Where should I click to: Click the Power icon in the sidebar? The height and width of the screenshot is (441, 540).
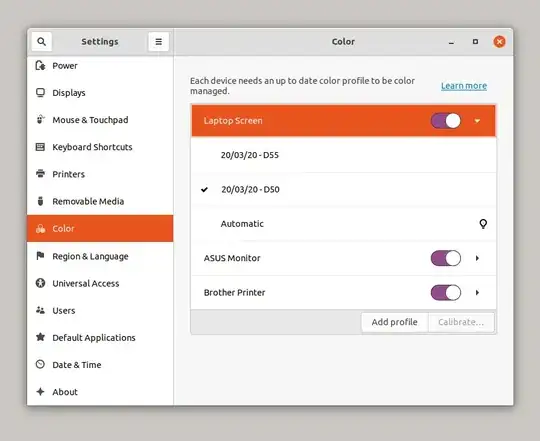41,65
